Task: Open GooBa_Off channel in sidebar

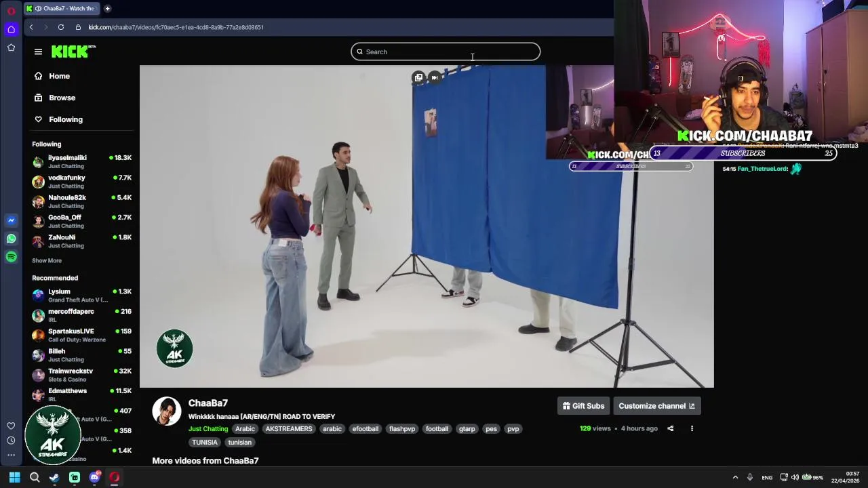Action: tap(81, 221)
